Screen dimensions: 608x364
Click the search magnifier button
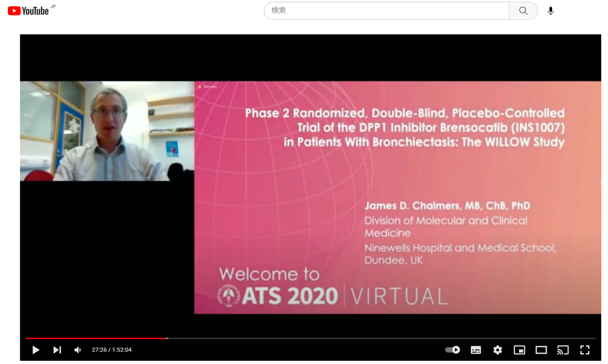point(523,11)
